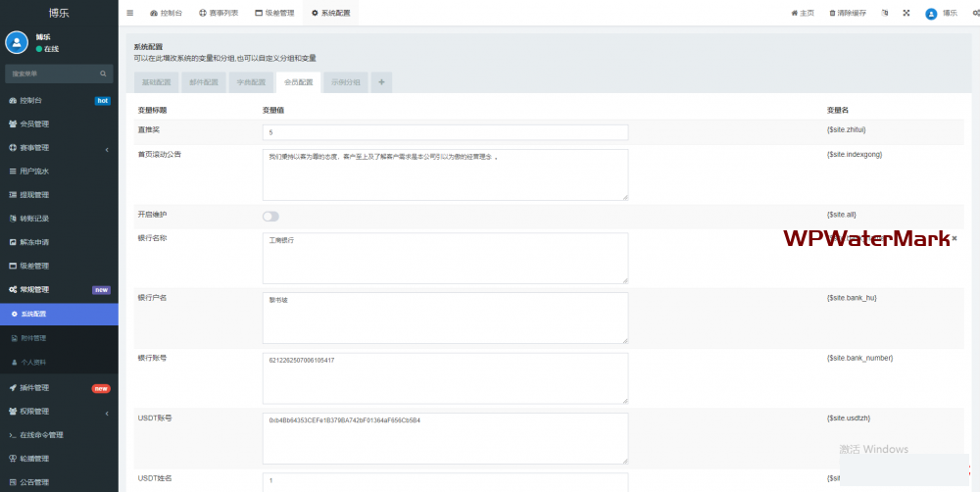Switch to the 基础配置 tab
The image size is (980, 492).
tap(156, 82)
